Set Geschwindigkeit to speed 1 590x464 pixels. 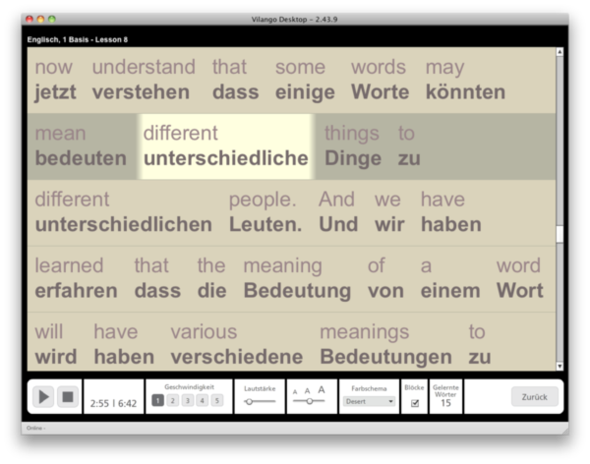pos(158,401)
